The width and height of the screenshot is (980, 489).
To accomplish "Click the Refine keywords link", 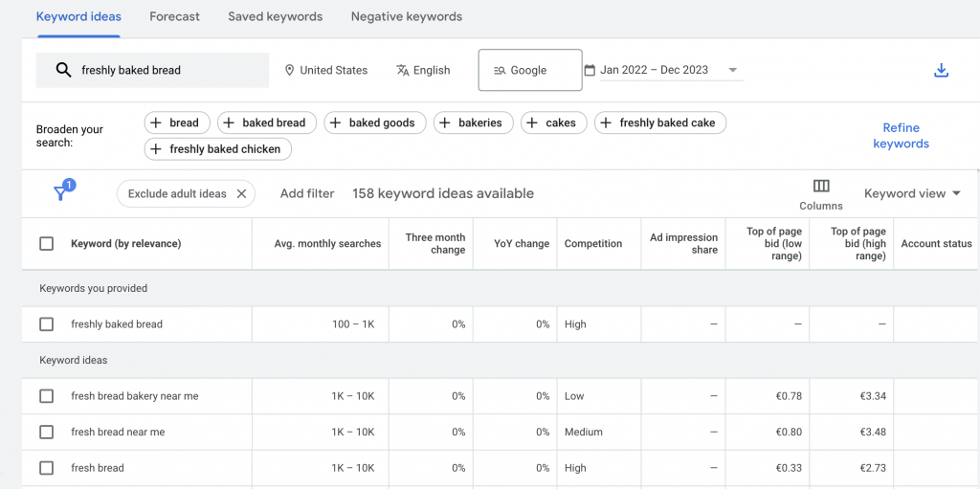I will coord(901,136).
